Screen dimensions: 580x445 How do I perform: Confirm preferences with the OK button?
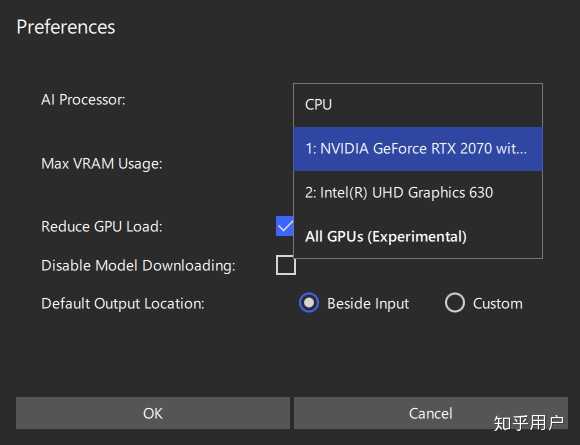pos(153,413)
